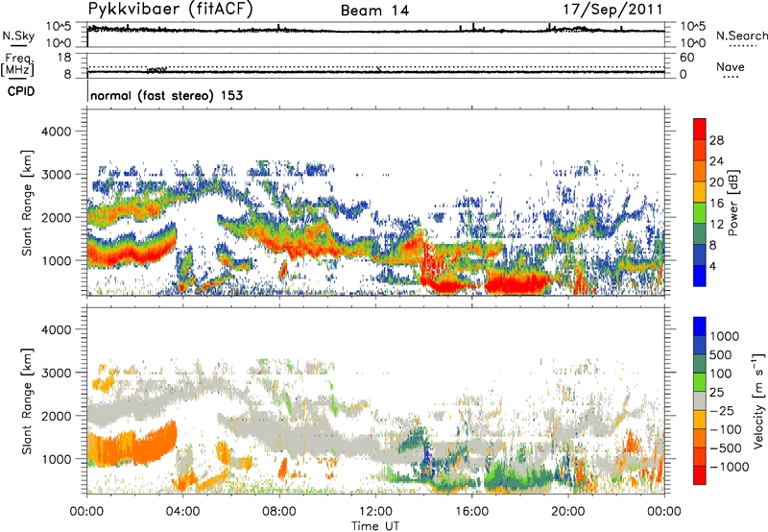
Task: Click the -100 value on velocity colorbar
Action: pos(725,429)
